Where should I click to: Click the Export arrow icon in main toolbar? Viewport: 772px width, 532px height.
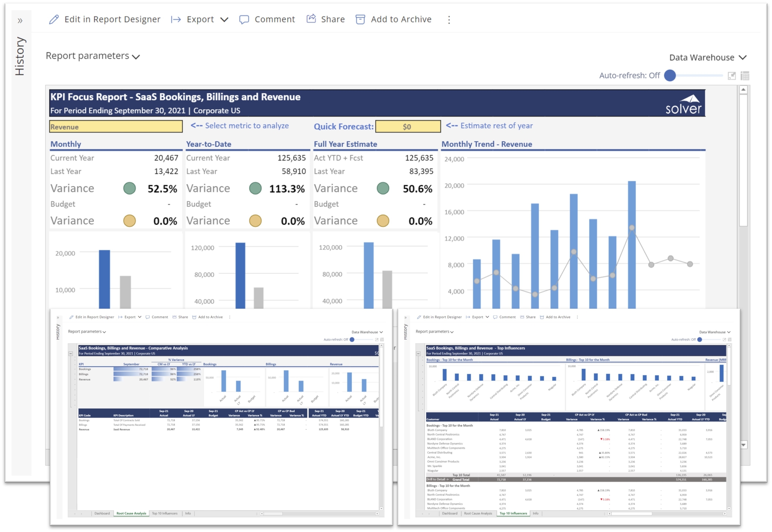[x=176, y=20]
